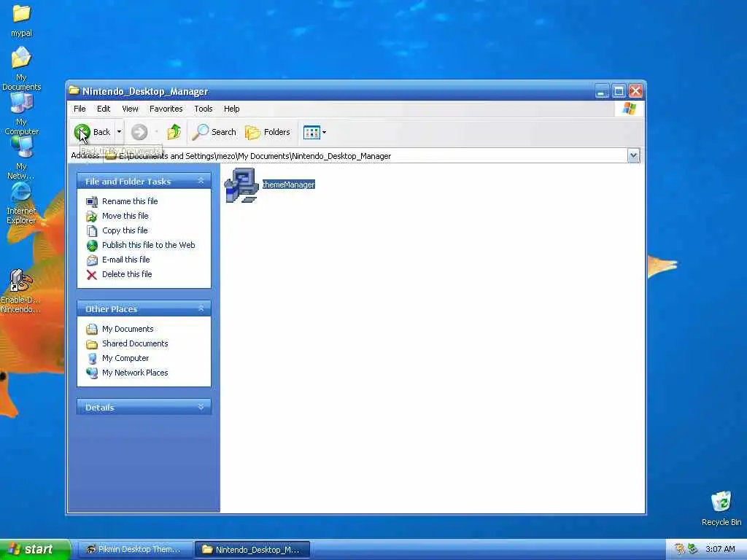Screen dimensions: 747x560
Task: Click the Windows flag logo in toolbar
Action: tap(630, 109)
